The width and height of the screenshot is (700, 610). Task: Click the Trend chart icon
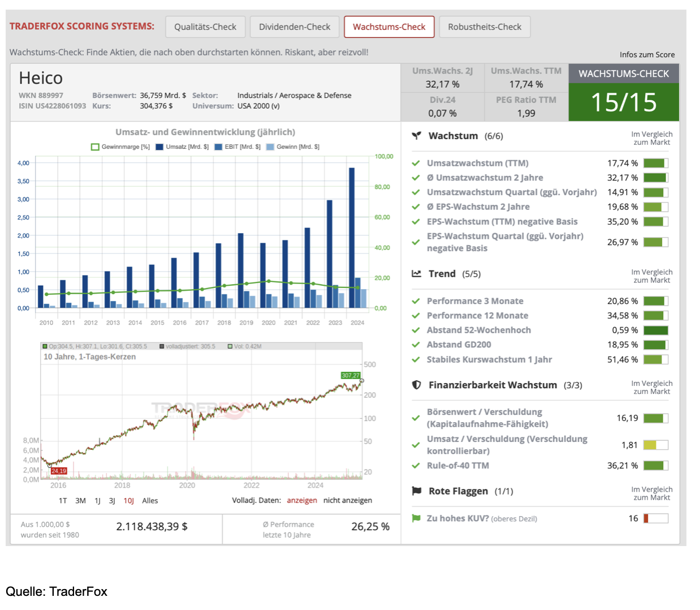417,274
